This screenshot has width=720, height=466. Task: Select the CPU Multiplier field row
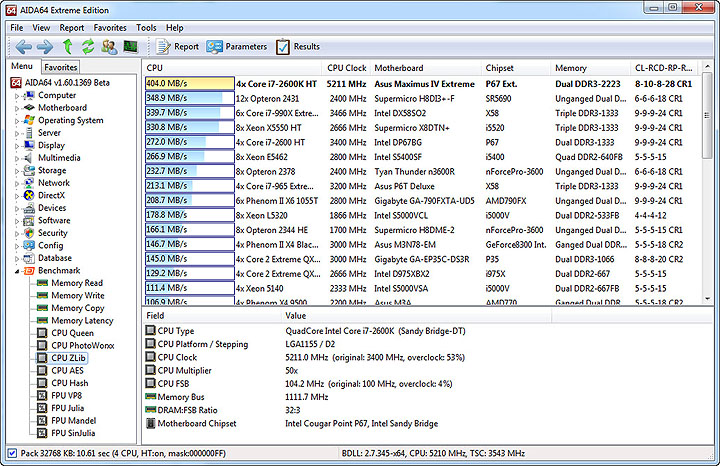click(347, 371)
